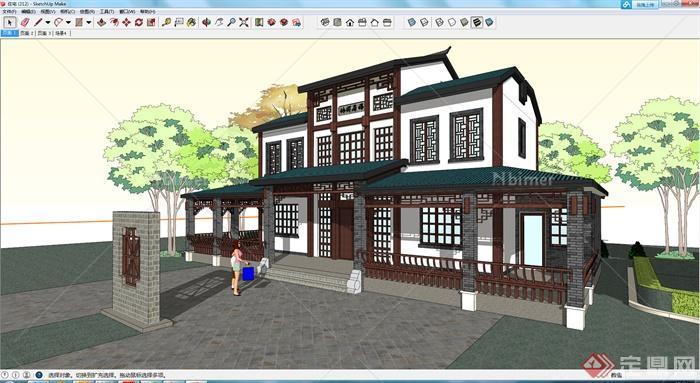Click the first status bar circle icon
Viewport: 700px width, 383px height.
pos(5,375)
